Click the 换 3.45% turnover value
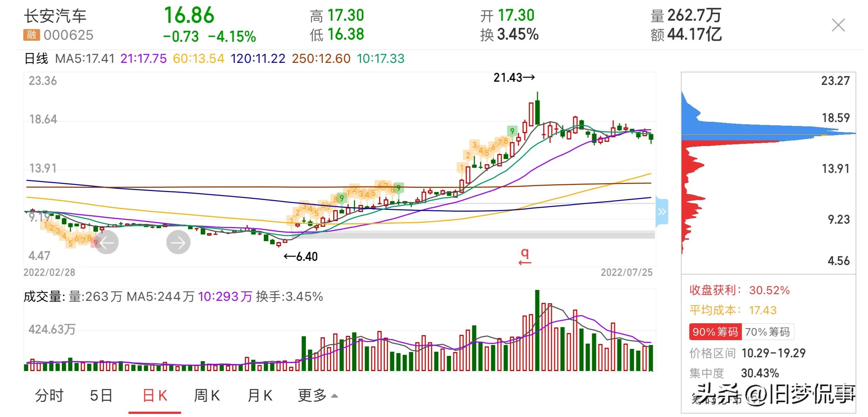 point(518,34)
